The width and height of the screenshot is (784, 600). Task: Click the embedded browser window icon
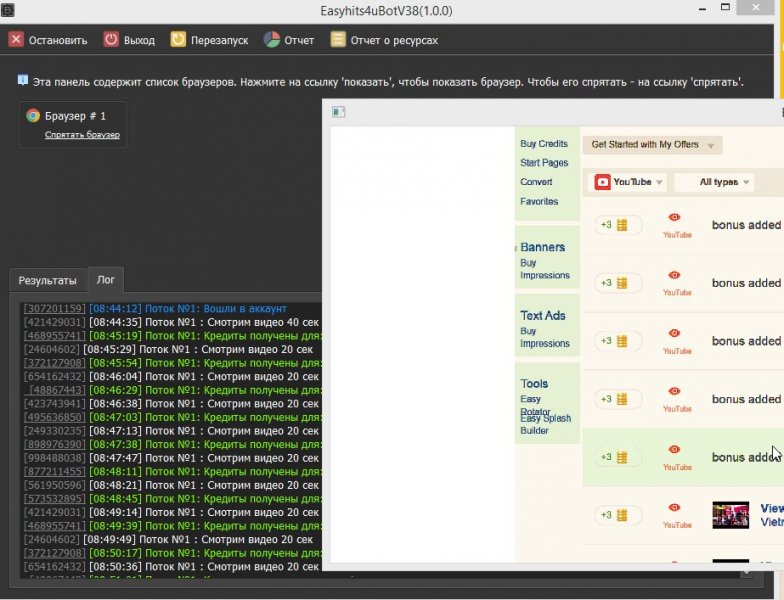point(338,112)
